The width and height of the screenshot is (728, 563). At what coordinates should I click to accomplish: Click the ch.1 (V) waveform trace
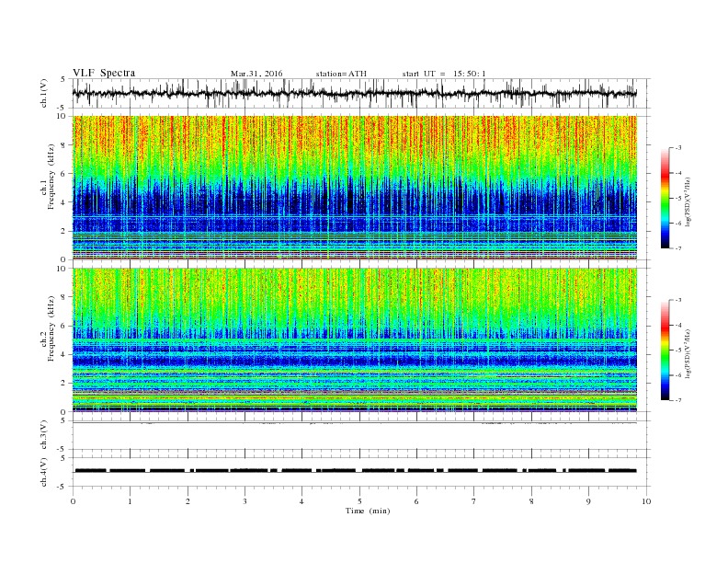pyautogui.click(x=355, y=93)
